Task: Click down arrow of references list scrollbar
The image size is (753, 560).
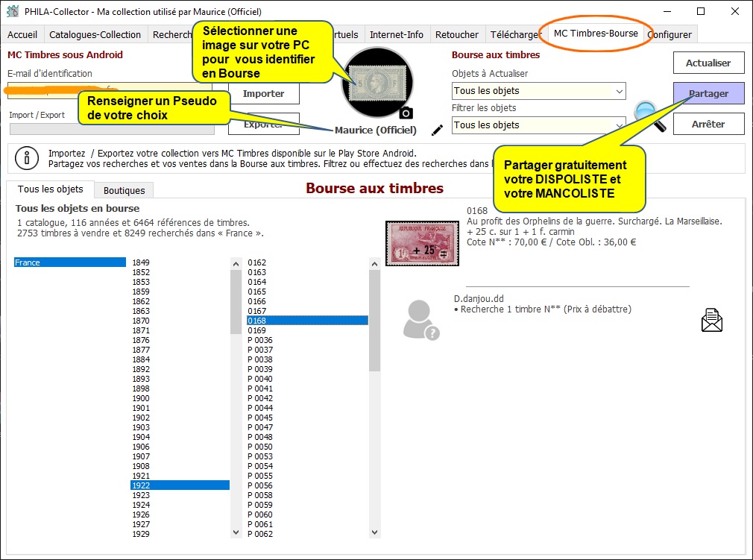Action: point(374,532)
